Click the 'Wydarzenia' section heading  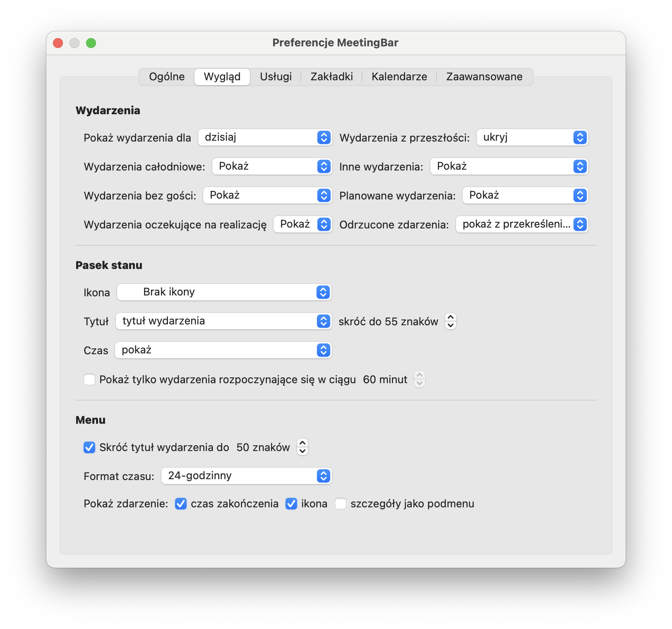point(108,110)
